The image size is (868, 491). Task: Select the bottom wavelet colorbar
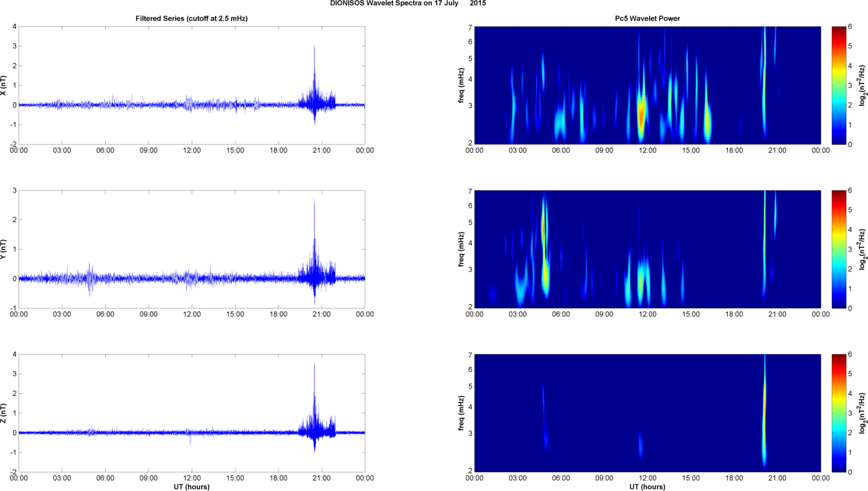839,413
